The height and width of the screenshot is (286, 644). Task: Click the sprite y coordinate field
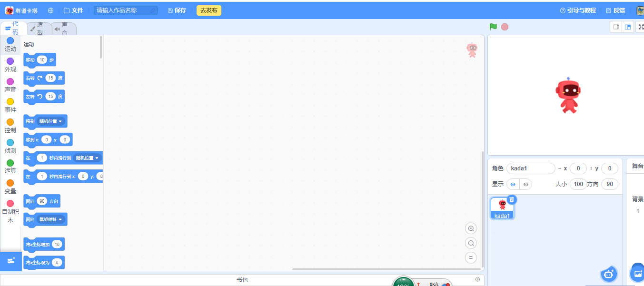pos(610,168)
